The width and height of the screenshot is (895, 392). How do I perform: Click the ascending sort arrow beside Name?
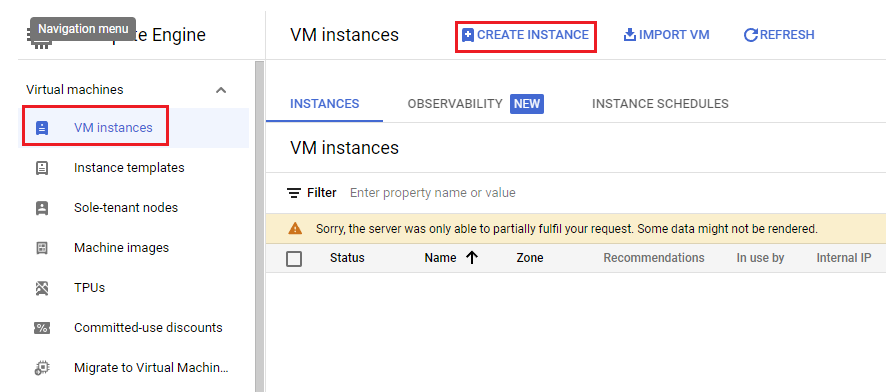coord(471,258)
